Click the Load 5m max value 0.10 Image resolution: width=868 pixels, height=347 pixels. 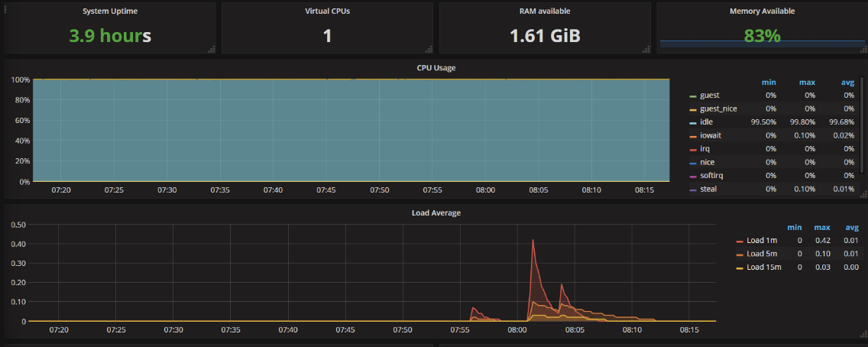(x=822, y=254)
